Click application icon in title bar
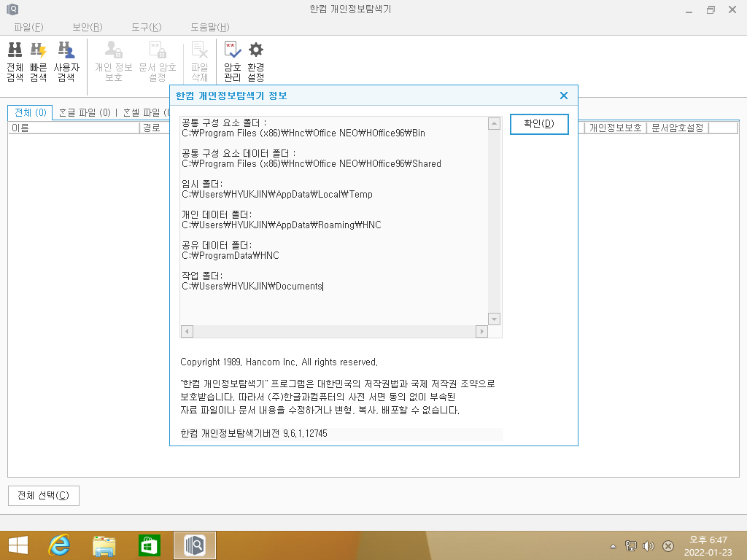 pos(12,9)
